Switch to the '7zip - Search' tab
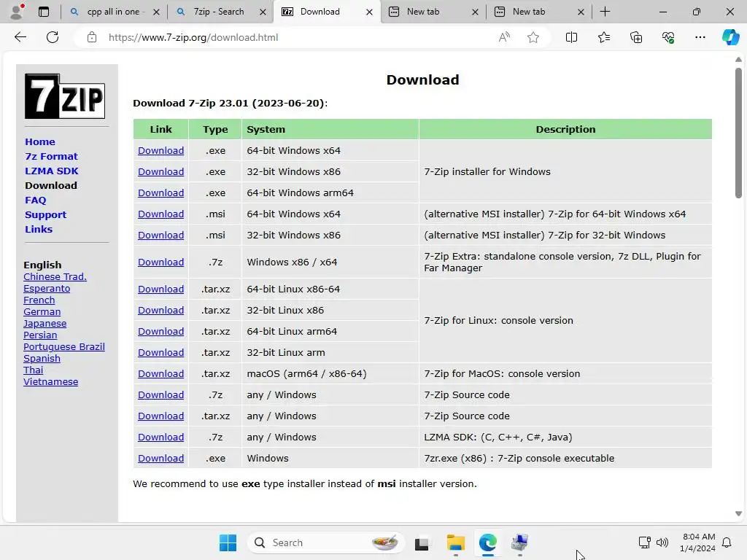This screenshot has height=560, width=747. click(x=218, y=12)
